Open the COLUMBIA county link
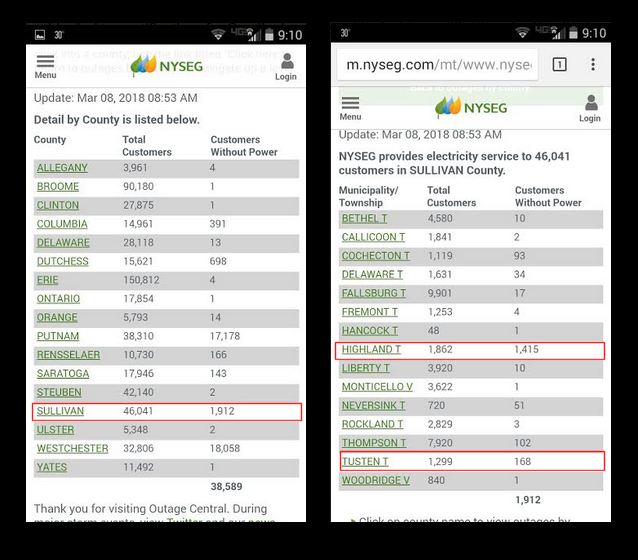The image size is (638, 560). coord(62,224)
